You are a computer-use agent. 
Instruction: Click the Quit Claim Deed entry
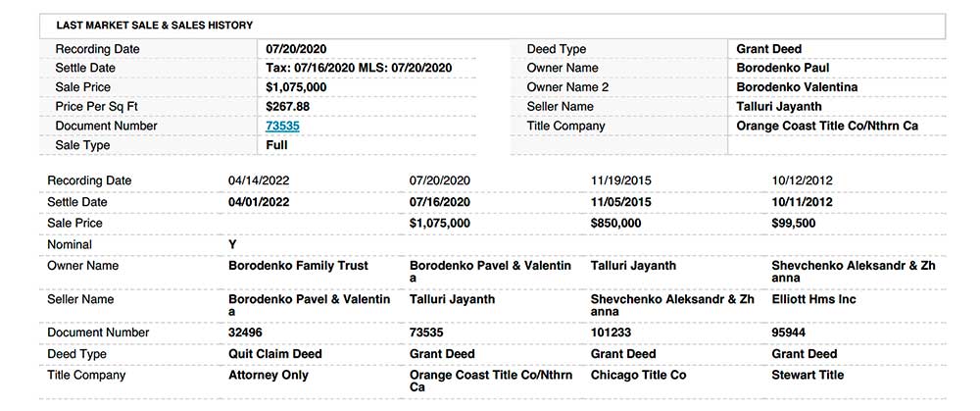tap(275, 354)
